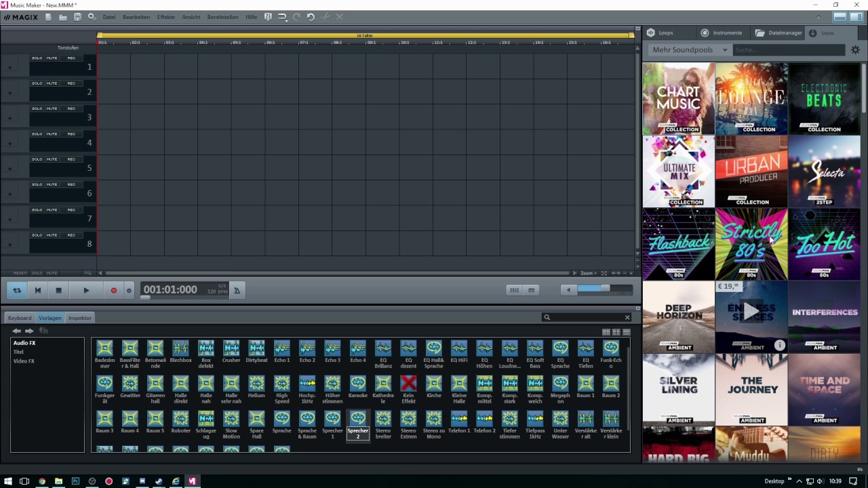This screenshot has width=868, height=488.
Task: Click the position slider under the time display
Action: click(145, 298)
